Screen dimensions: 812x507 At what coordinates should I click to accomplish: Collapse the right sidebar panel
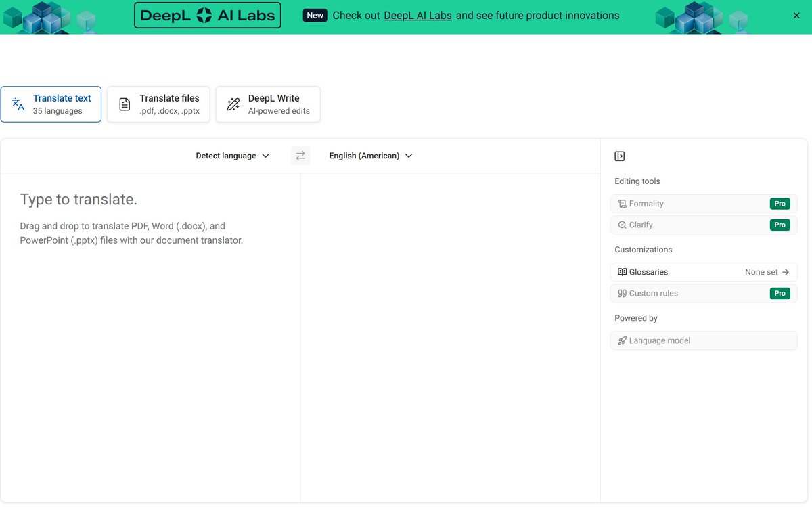click(620, 156)
